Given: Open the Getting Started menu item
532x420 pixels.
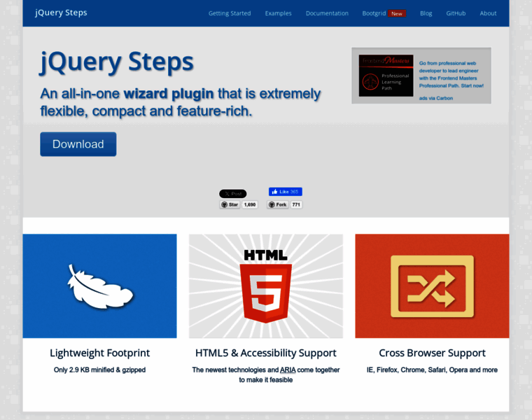Looking at the screenshot, I should [230, 13].
